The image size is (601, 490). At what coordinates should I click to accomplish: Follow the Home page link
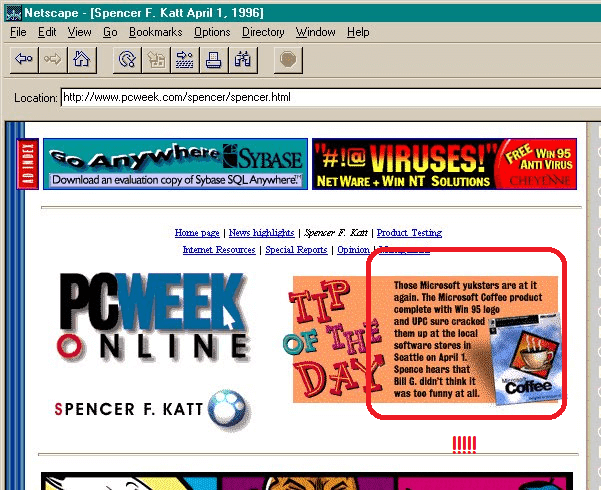(197, 233)
